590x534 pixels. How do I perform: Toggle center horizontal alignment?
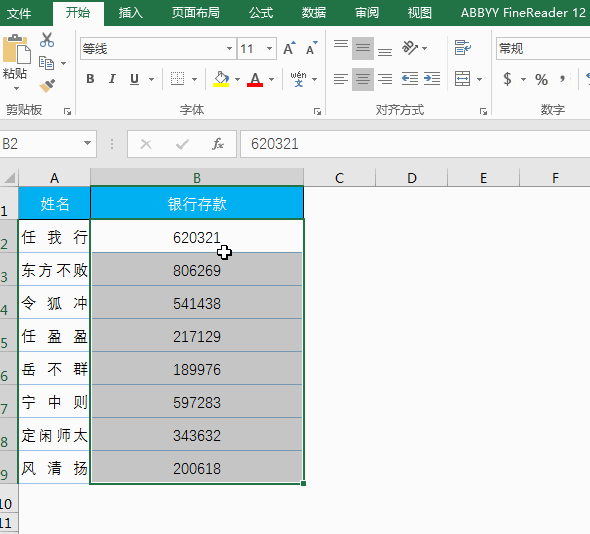point(363,79)
